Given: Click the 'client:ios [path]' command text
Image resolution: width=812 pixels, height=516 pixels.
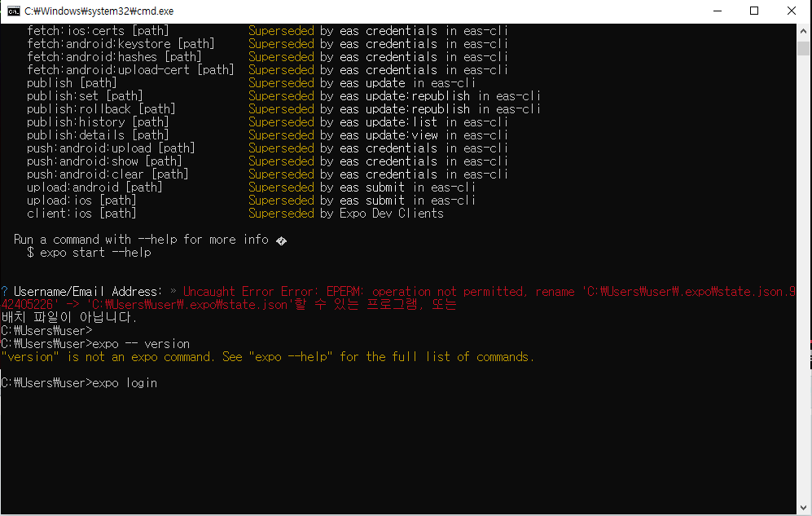Looking at the screenshot, I should (81, 214).
